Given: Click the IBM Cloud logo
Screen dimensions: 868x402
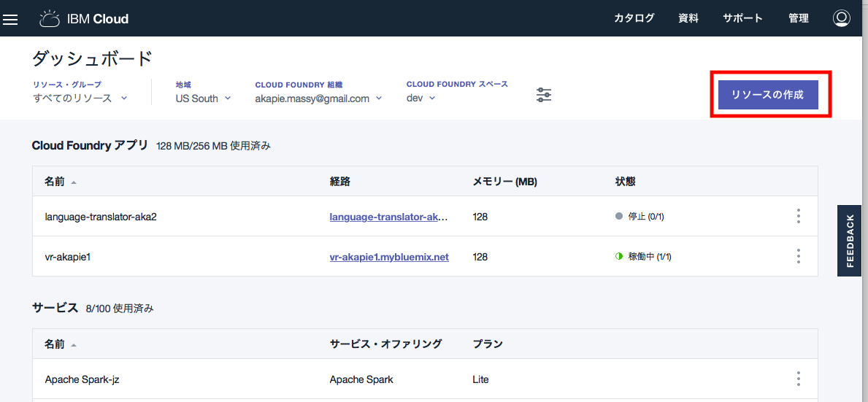Looking at the screenshot, I should coord(84,19).
